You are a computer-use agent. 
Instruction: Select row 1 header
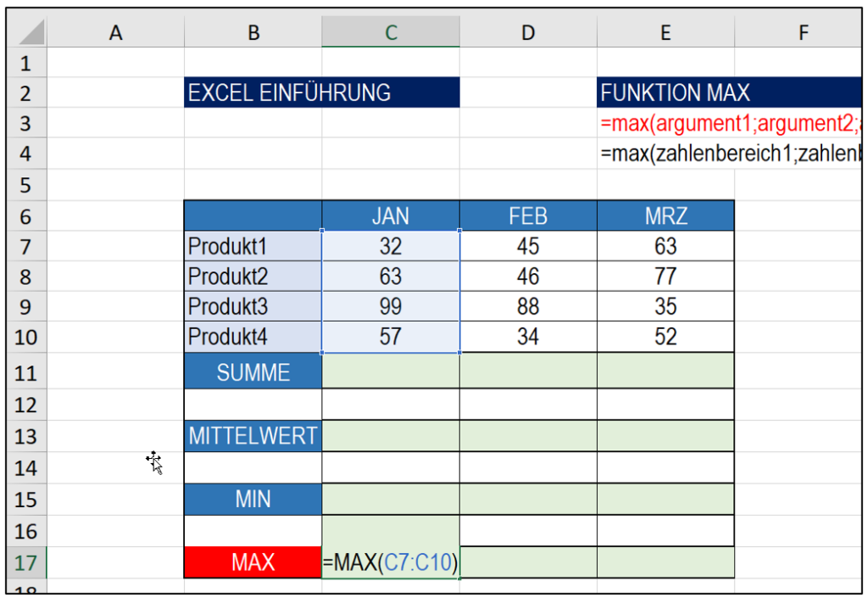click(26, 63)
